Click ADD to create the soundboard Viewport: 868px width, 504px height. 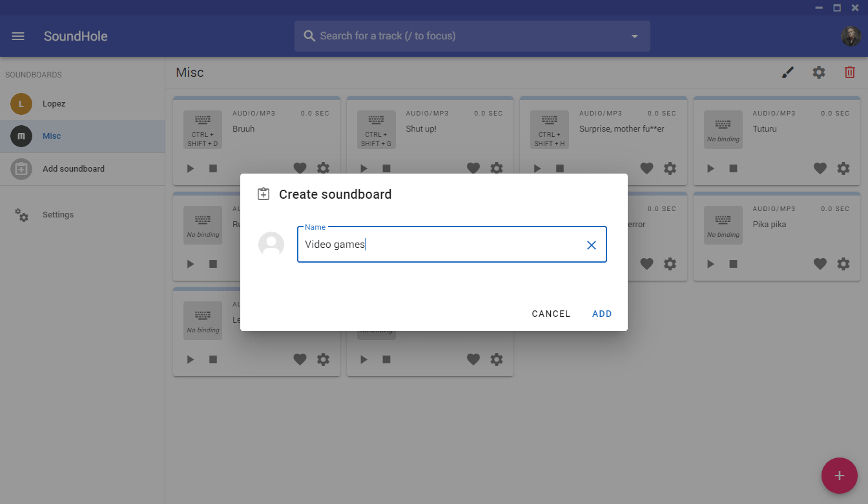click(601, 314)
